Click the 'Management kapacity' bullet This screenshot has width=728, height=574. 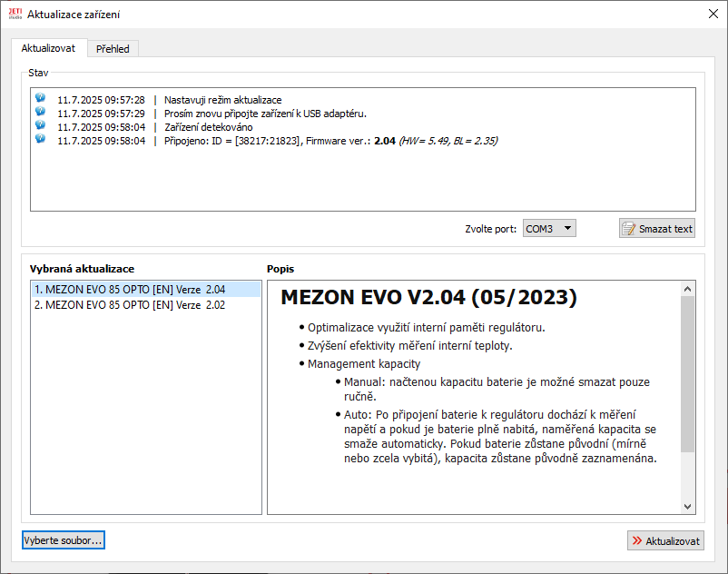363,363
